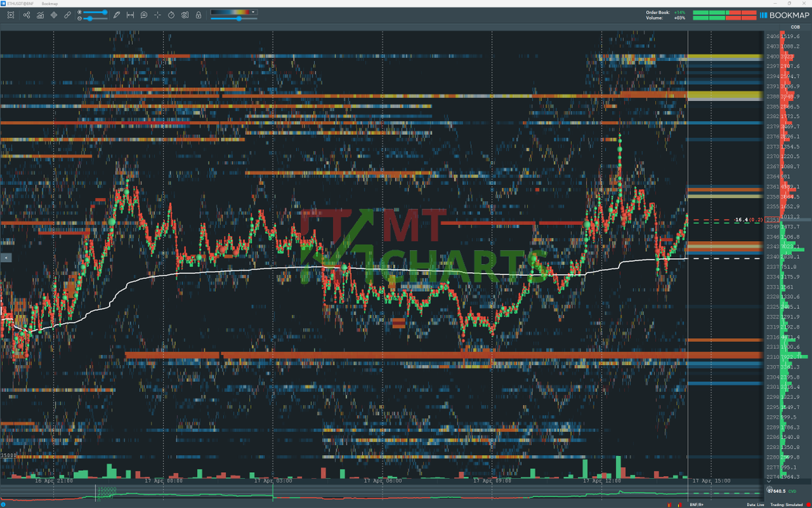Click the second red-yellow status bar icon
The width and height of the screenshot is (812, 508).
pos(679,505)
